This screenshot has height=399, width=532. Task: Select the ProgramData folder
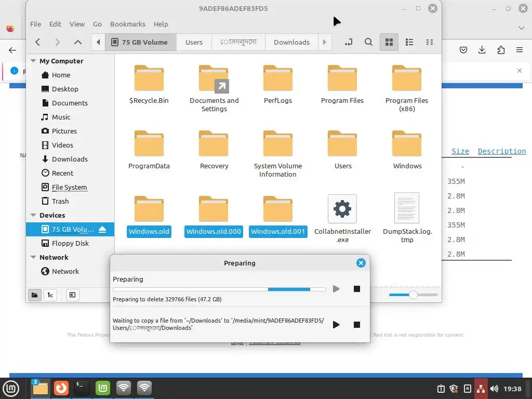coord(149,150)
